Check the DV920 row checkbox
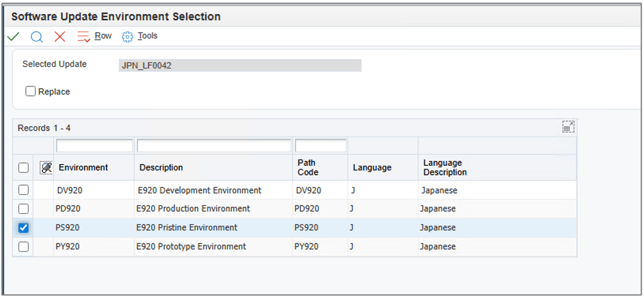 pyautogui.click(x=23, y=190)
